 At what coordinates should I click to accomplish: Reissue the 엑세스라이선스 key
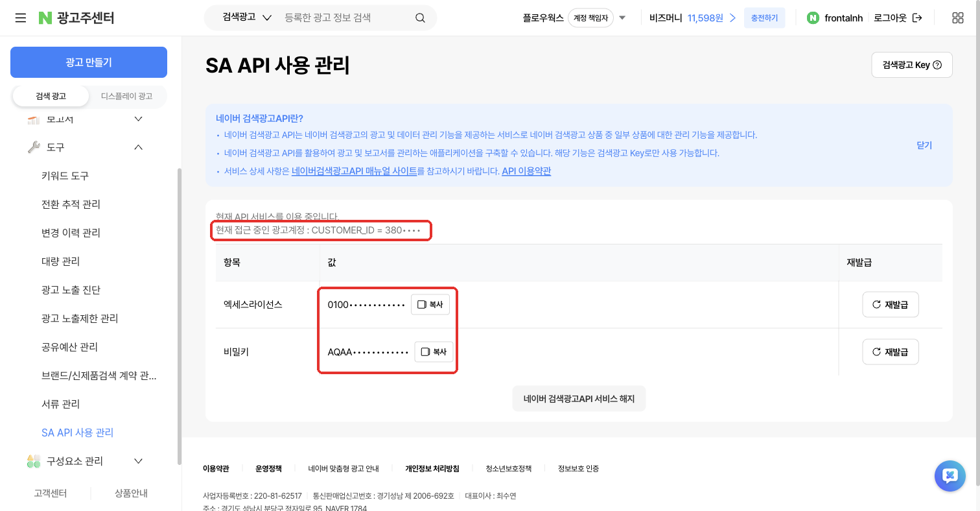[x=891, y=304]
